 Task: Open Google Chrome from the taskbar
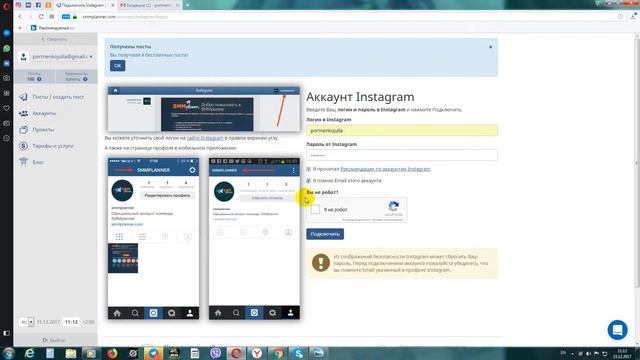[278, 353]
